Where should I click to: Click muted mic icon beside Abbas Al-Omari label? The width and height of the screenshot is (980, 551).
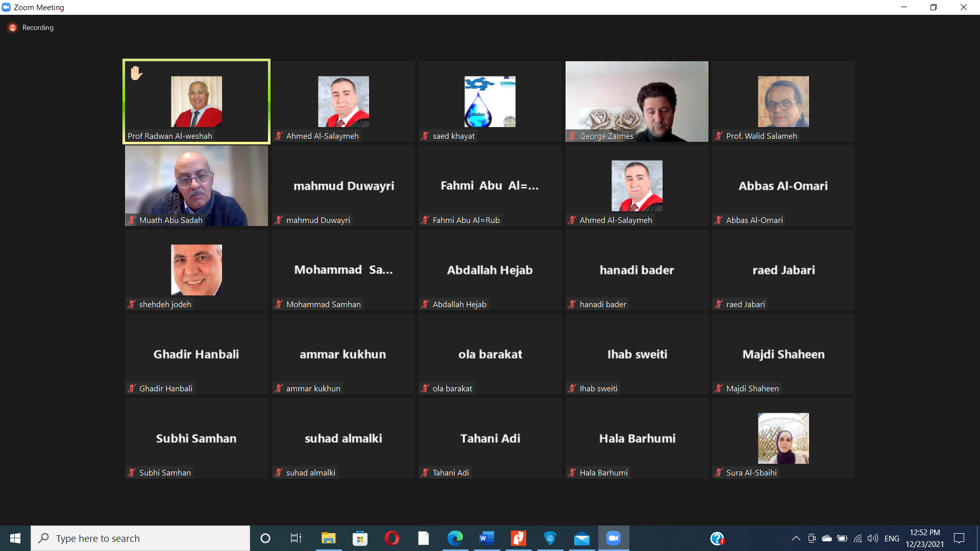[x=719, y=220]
